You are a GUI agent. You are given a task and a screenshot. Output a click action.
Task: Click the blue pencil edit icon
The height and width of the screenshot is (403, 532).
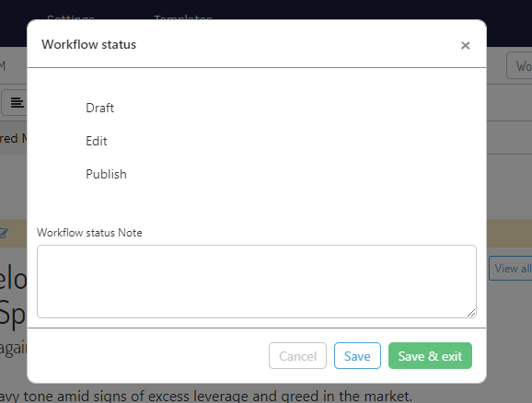tap(4, 233)
